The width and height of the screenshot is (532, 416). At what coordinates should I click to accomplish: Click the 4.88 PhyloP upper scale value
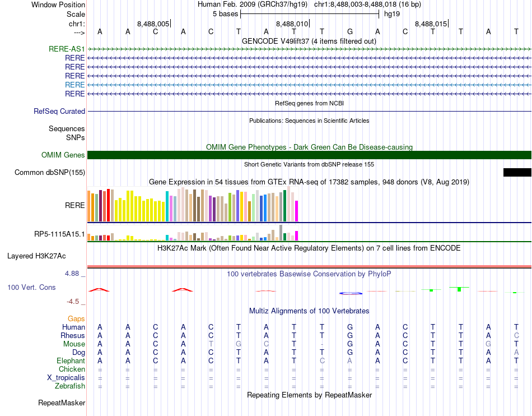pyautogui.click(x=72, y=274)
